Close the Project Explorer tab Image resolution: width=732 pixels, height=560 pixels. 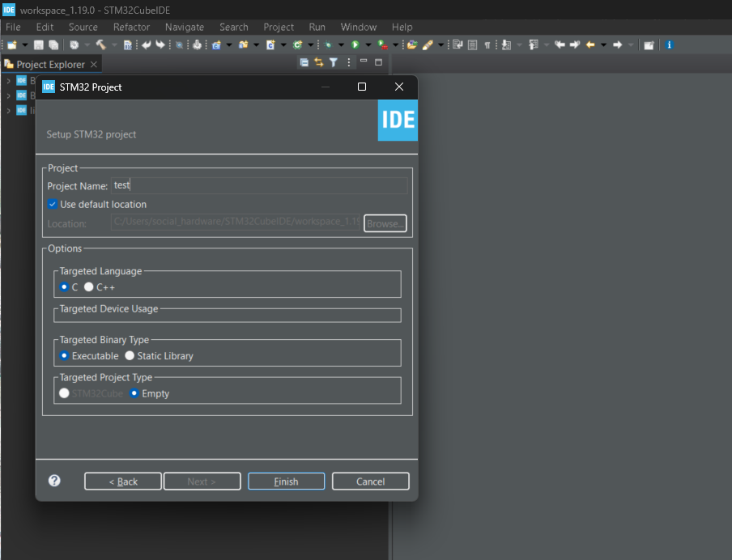click(x=94, y=64)
